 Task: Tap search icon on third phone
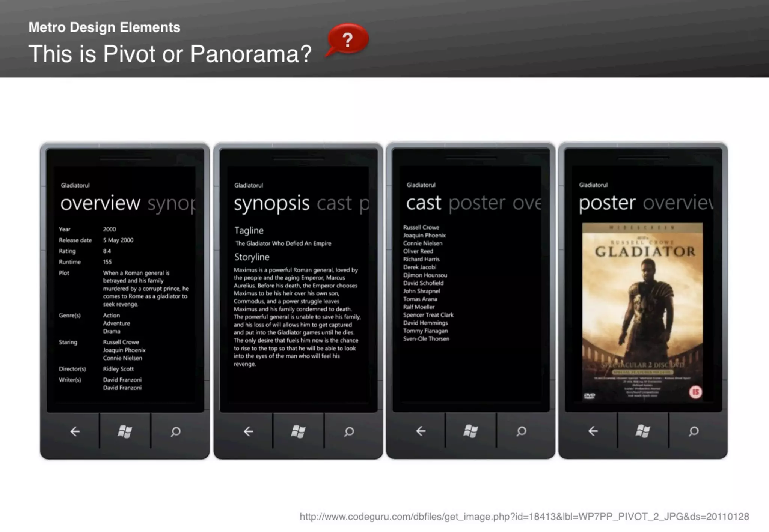[x=521, y=431]
